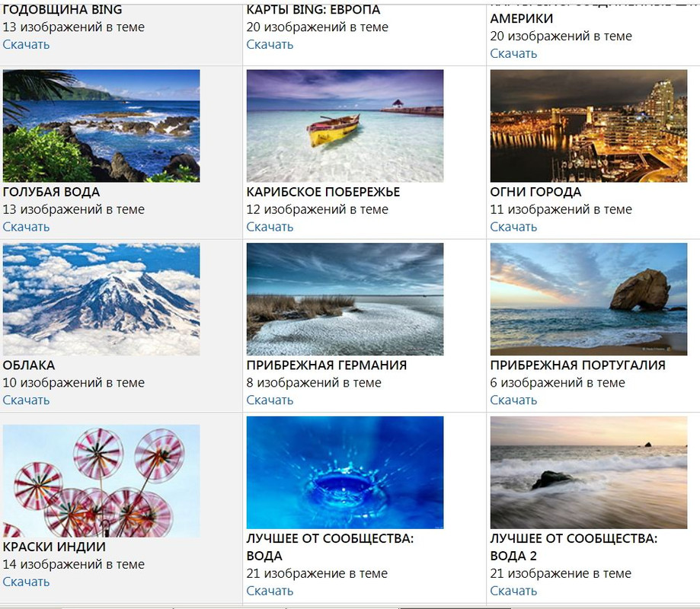Open the Облака snowy mountain image
This screenshot has height=609, width=700.
pyautogui.click(x=101, y=299)
